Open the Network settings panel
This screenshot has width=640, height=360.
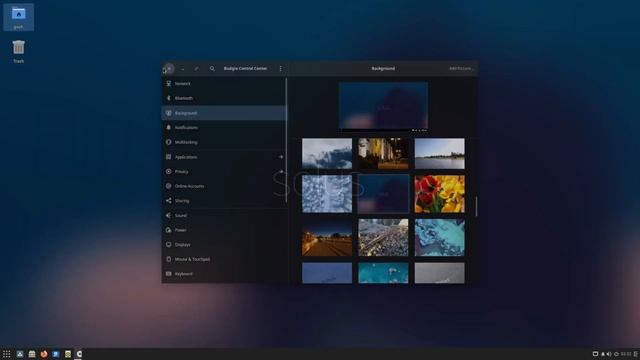tap(224, 84)
